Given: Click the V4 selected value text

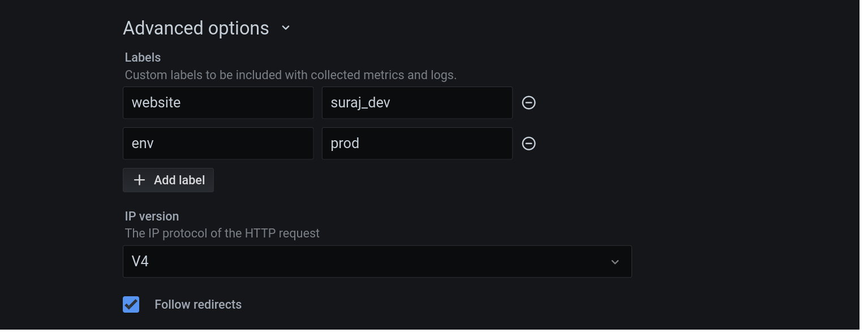Looking at the screenshot, I should coord(140,262).
